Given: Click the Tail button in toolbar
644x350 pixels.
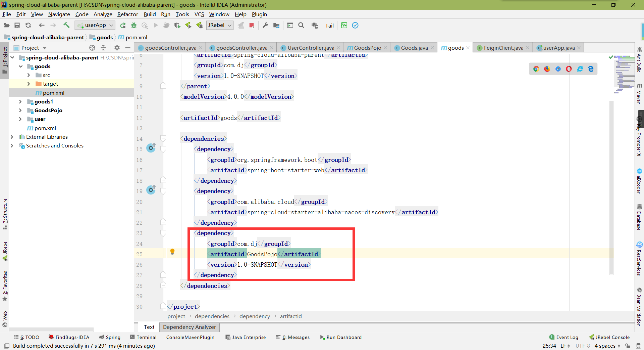Looking at the screenshot, I should coord(329,26).
